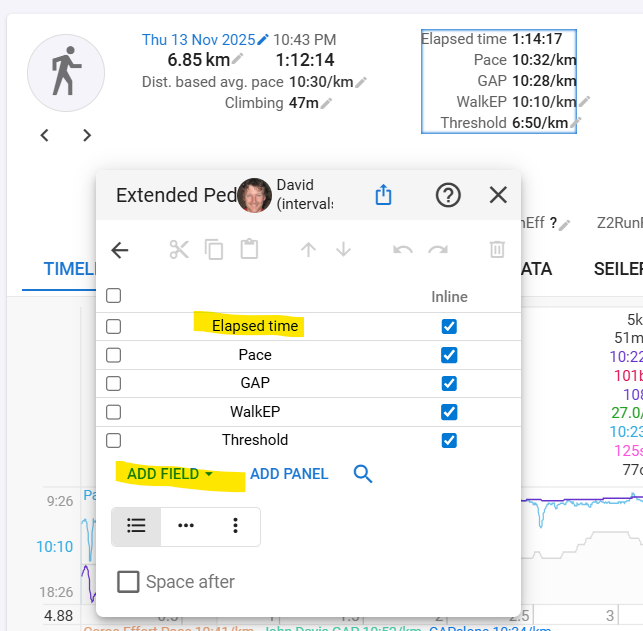Click the 1:12:14 moving time
643x631 pixels.
[x=305, y=60]
